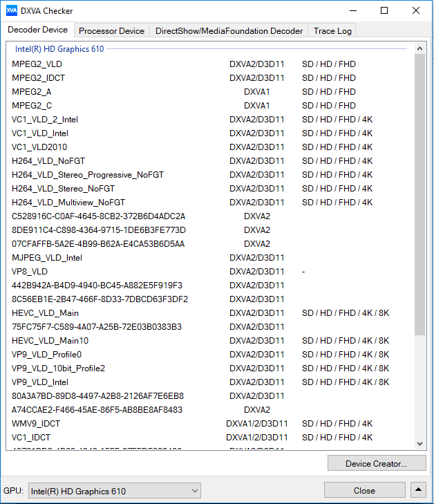Select the VP9_VLD_Intel row
Screen dimensions: 434x504
pos(209,382)
